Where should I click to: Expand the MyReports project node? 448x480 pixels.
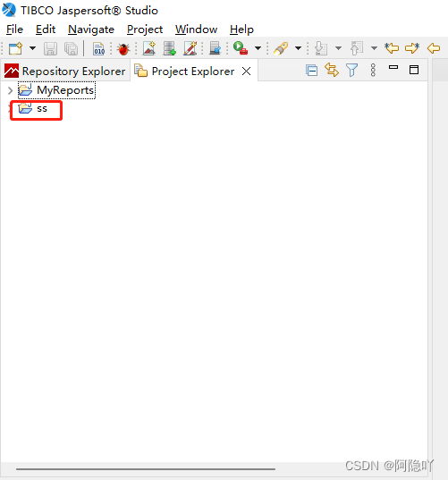10,90
